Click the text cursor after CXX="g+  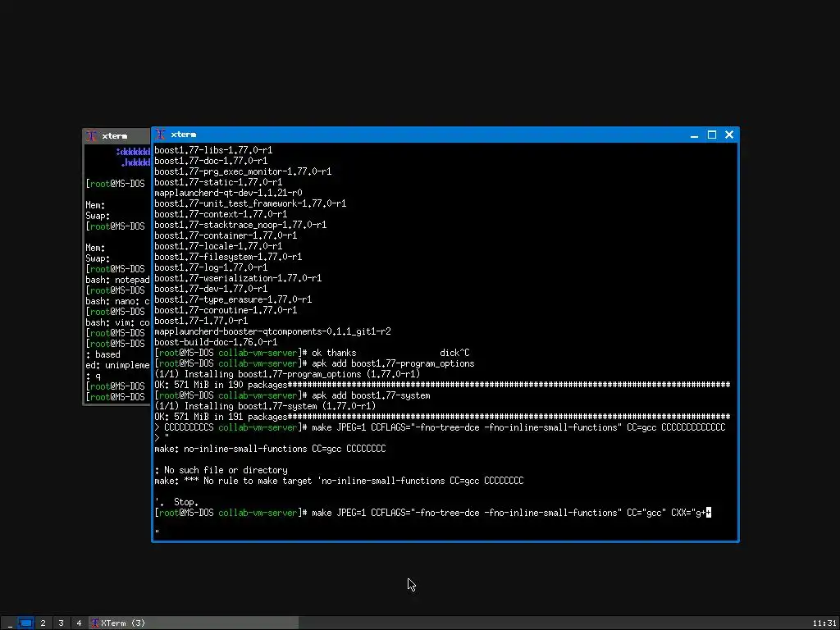(708, 514)
